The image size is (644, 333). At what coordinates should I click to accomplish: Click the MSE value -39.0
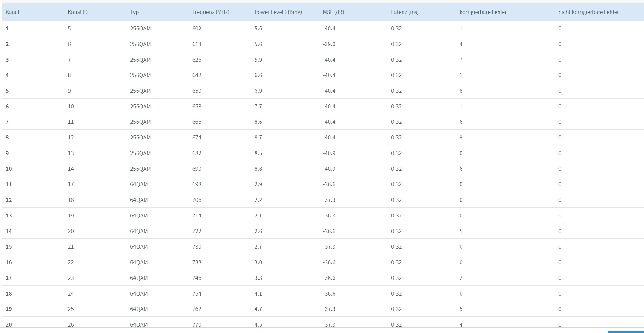(x=329, y=44)
